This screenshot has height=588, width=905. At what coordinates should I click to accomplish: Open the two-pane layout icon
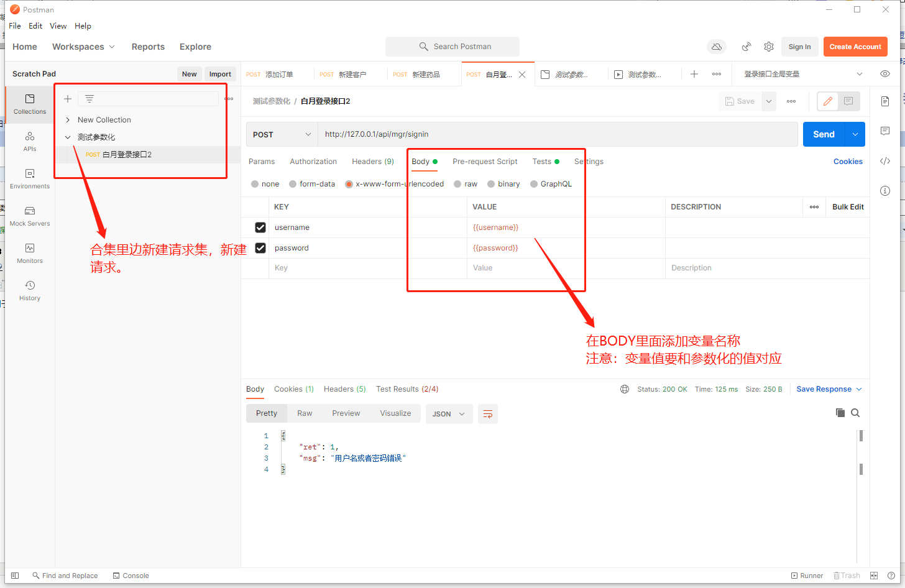point(874,576)
